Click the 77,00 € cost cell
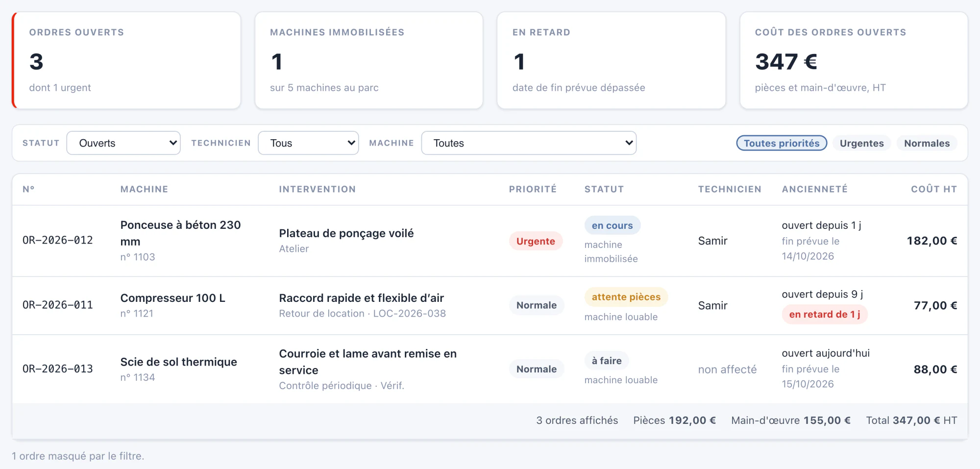980x469 pixels. (x=935, y=305)
